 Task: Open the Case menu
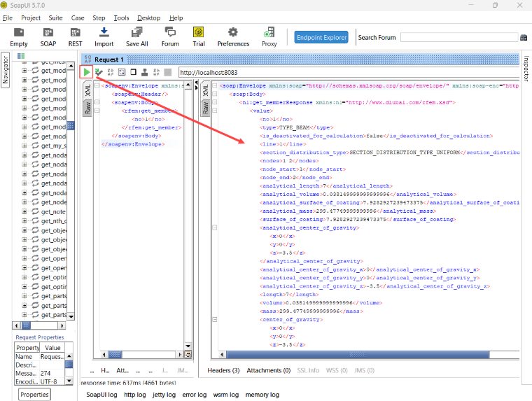(78, 18)
